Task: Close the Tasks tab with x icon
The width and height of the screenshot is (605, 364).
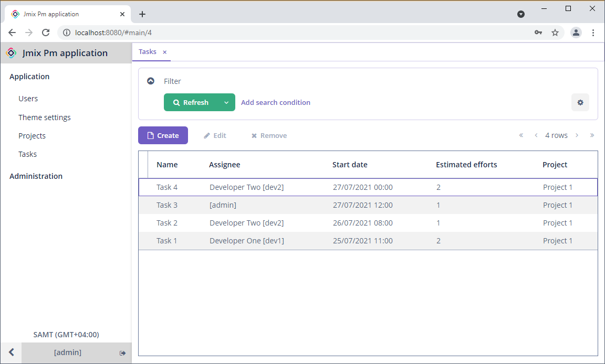Action: tap(164, 52)
